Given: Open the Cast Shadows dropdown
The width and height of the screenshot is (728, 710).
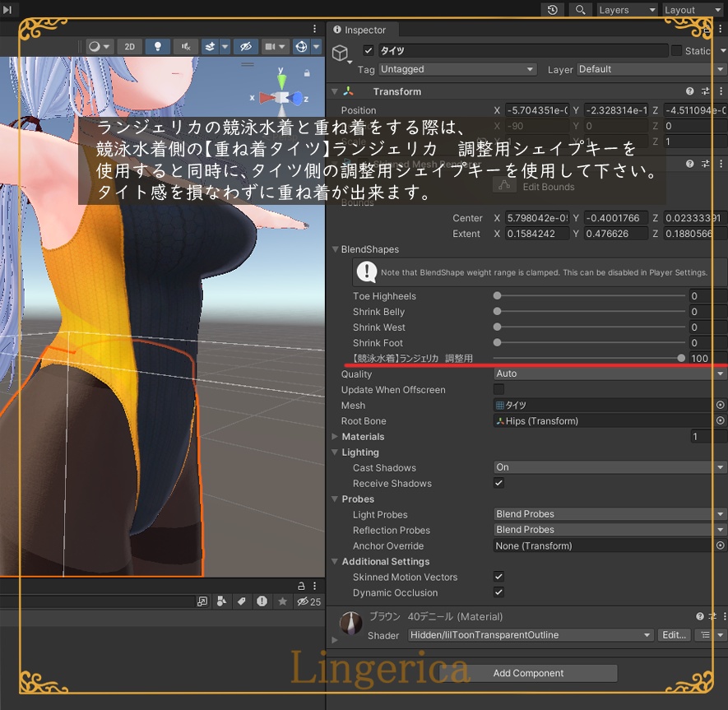Looking at the screenshot, I should tap(610, 467).
